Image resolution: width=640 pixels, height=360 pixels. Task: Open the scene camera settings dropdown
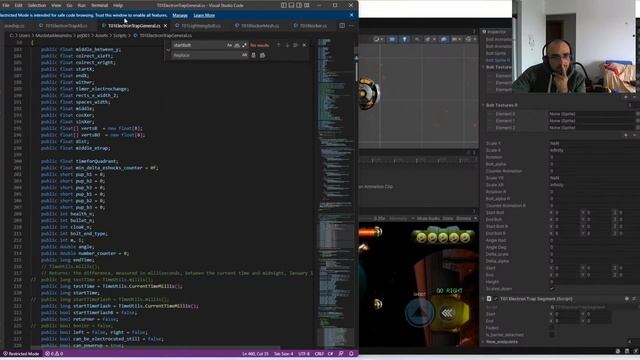coord(456,39)
